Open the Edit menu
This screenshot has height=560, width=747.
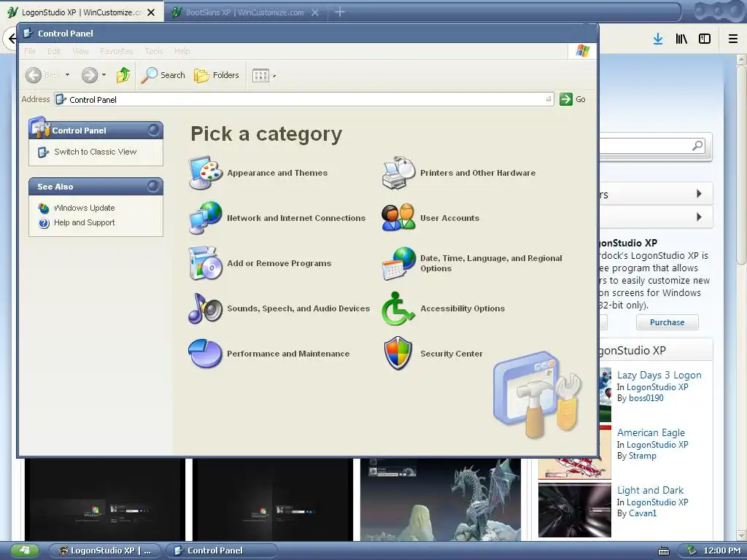pyautogui.click(x=54, y=51)
